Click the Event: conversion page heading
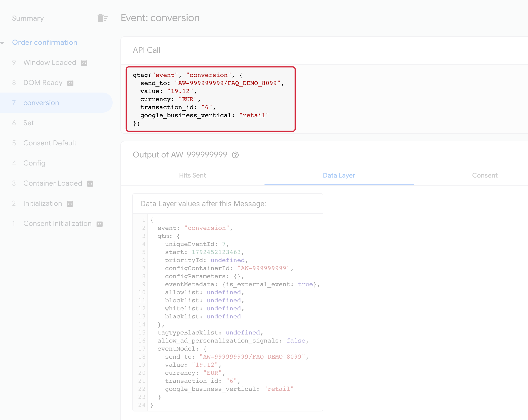The width and height of the screenshot is (528, 420). point(160,18)
